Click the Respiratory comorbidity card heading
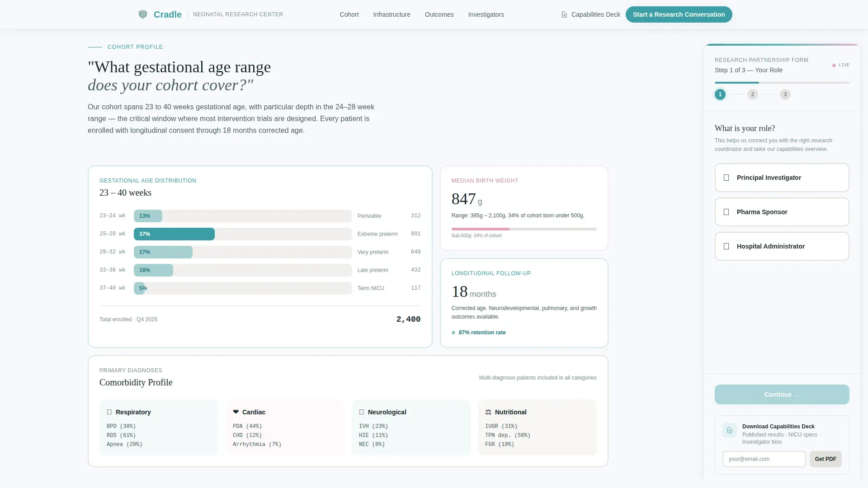The width and height of the screenshot is (868, 488). [133, 412]
